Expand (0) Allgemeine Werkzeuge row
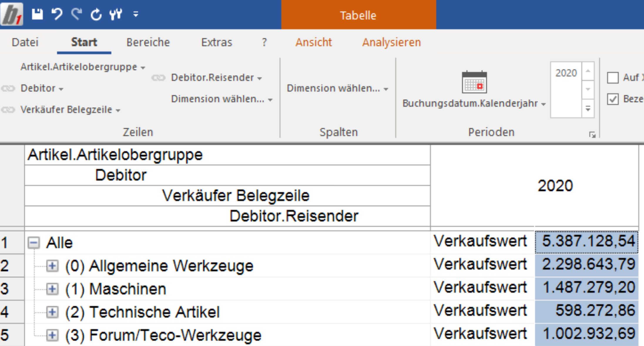Screen dimensions: 644x346 52,266
